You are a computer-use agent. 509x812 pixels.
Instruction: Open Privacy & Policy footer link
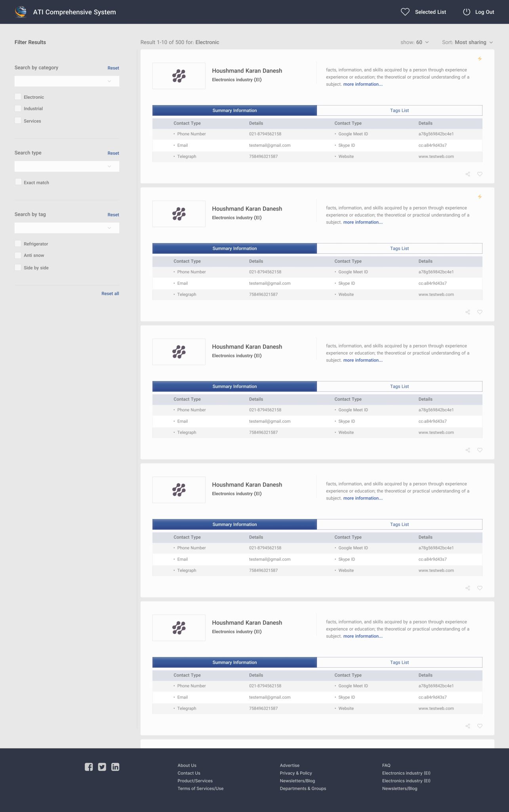point(296,773)
